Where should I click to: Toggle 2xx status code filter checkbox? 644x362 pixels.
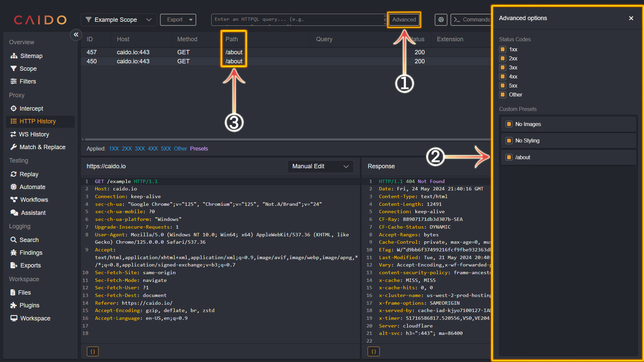(502, 58)
